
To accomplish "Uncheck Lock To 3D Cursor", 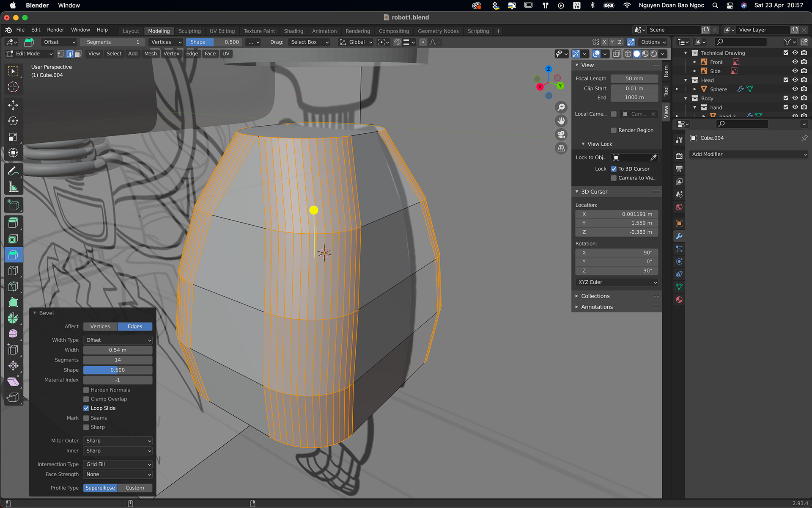I will coord(614,169).
